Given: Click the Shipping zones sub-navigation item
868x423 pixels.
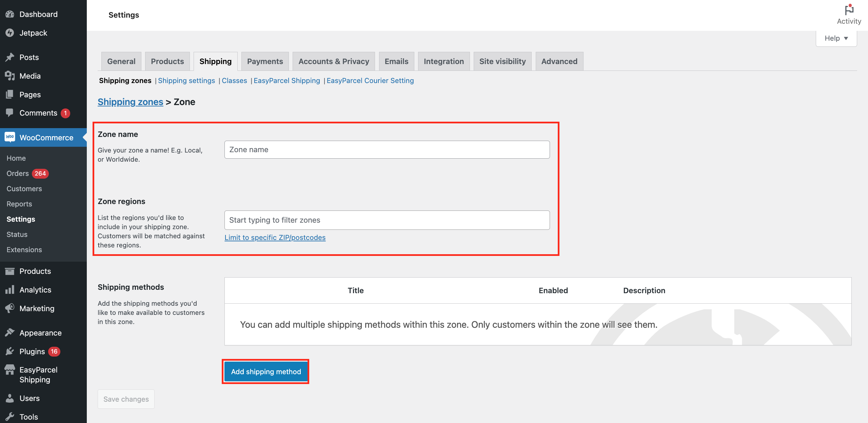Looking at the screenshot, I should click(x=125, y=81).
